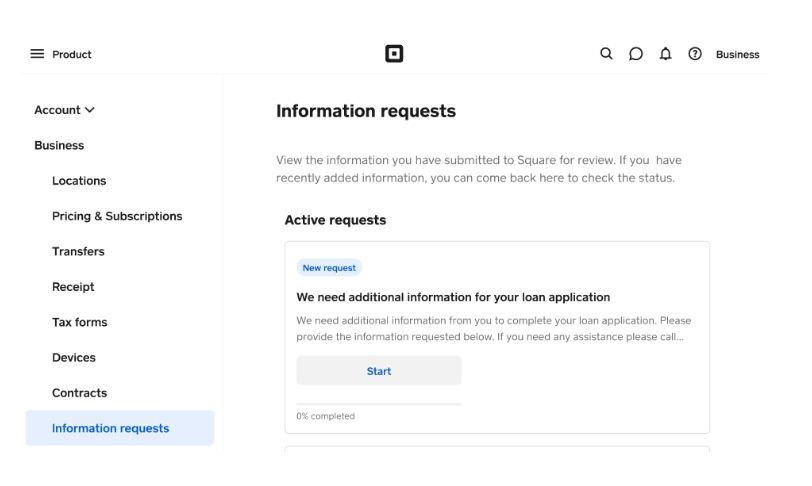Viewport: 812px width, 486px height.
Task: Select Information requests sidebar item
Action: (x=111, y=428)
